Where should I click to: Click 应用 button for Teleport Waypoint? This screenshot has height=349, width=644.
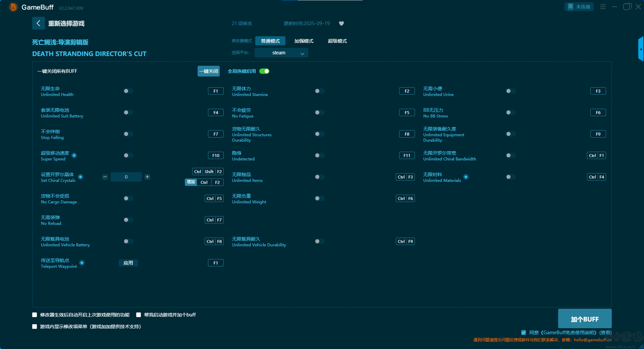point(128,263)
